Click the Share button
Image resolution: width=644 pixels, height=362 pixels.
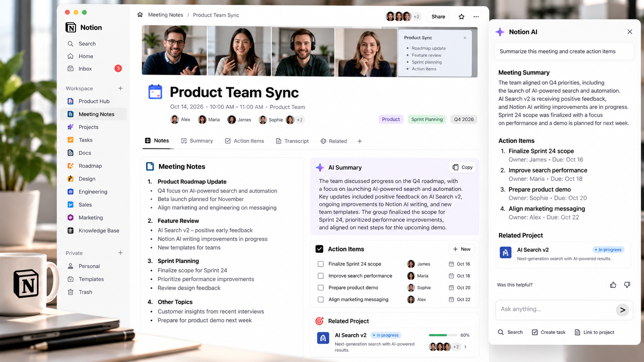point(438,17)
